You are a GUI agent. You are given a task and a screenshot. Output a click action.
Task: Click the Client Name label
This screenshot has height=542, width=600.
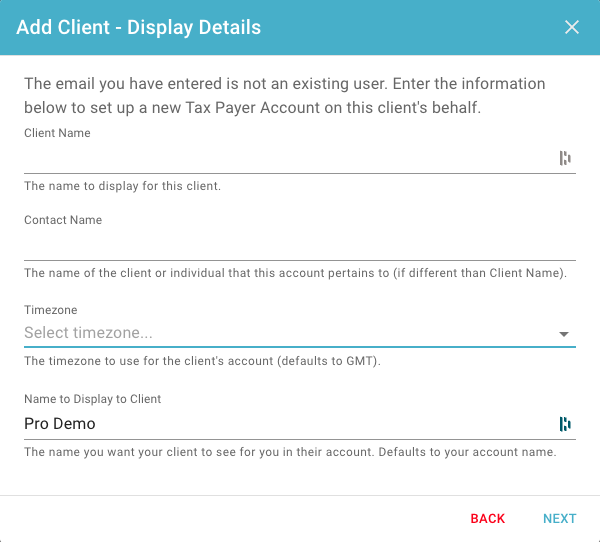point(57,133)
